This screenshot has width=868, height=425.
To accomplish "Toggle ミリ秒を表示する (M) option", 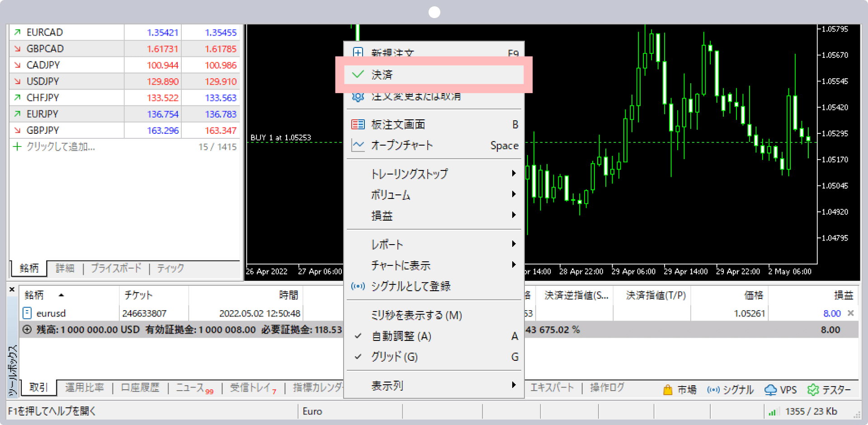I will [x=434, y=315].
